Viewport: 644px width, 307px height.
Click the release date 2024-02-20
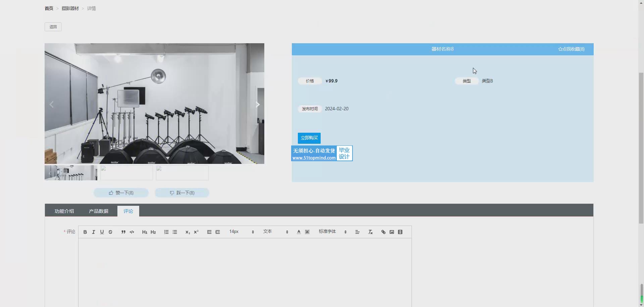coord(337,109)
